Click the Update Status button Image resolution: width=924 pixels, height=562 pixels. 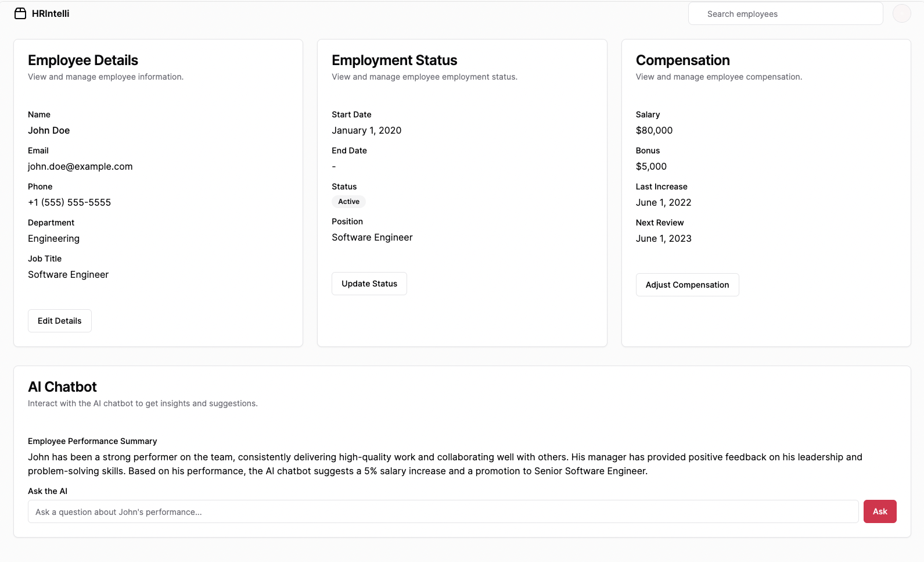pyautogui.click(x=369, y=284)
